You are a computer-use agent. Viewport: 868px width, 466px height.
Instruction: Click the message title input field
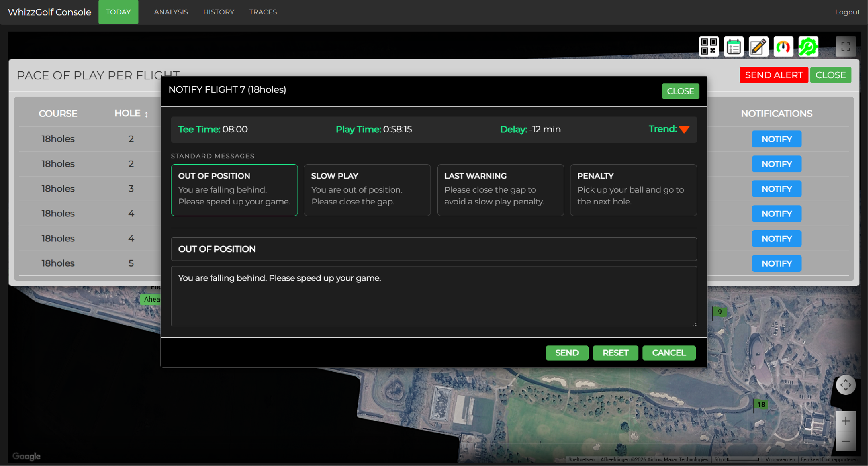coord(434,249)
